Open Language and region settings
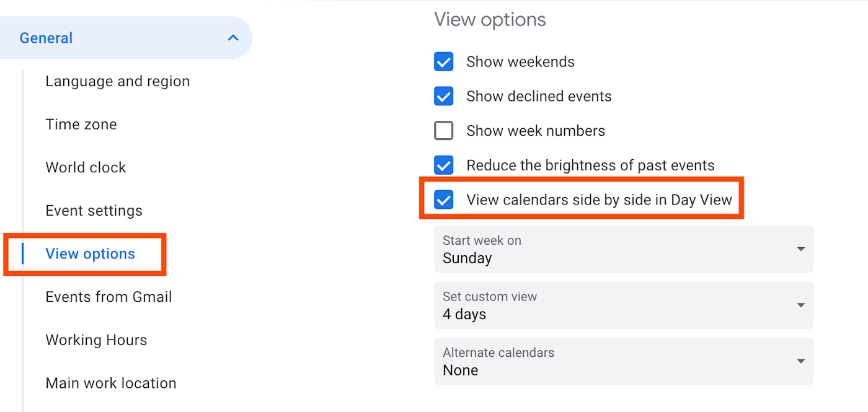The height and width of the screenshot is (412, 868). point(117,81)
